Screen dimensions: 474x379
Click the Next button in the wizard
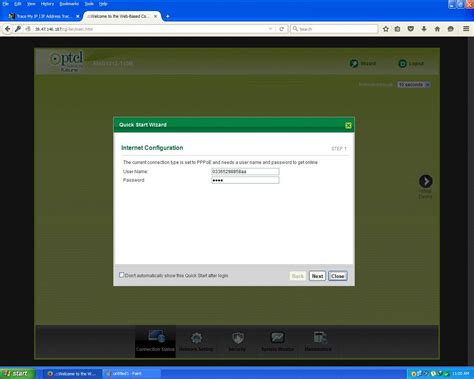pos(317,276)
